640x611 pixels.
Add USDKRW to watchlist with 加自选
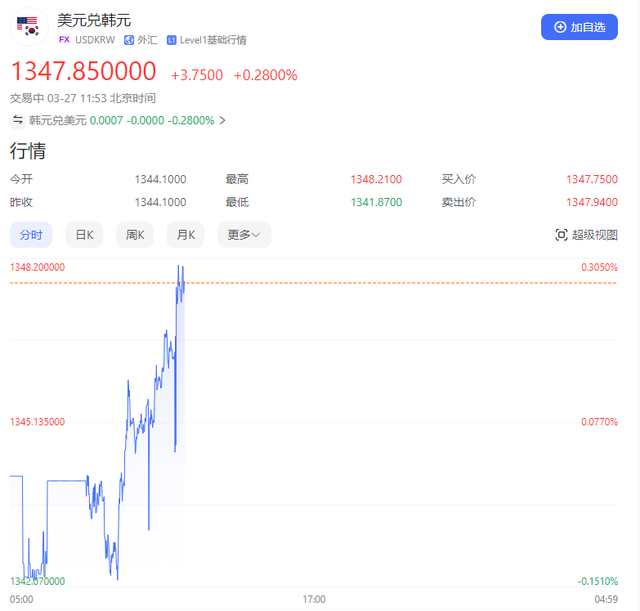pos(579,27)
